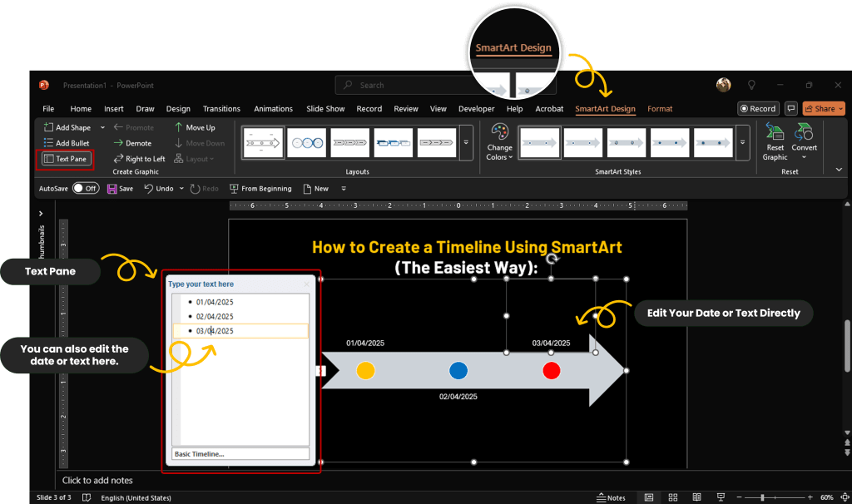Image resolution: width=852 pixels, height=504 pixels.
Task: Open the Transitions tab
Action: 221,109
